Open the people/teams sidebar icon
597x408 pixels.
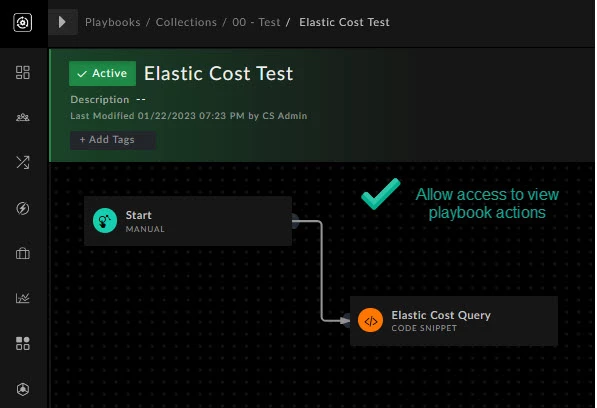point(23,117)
